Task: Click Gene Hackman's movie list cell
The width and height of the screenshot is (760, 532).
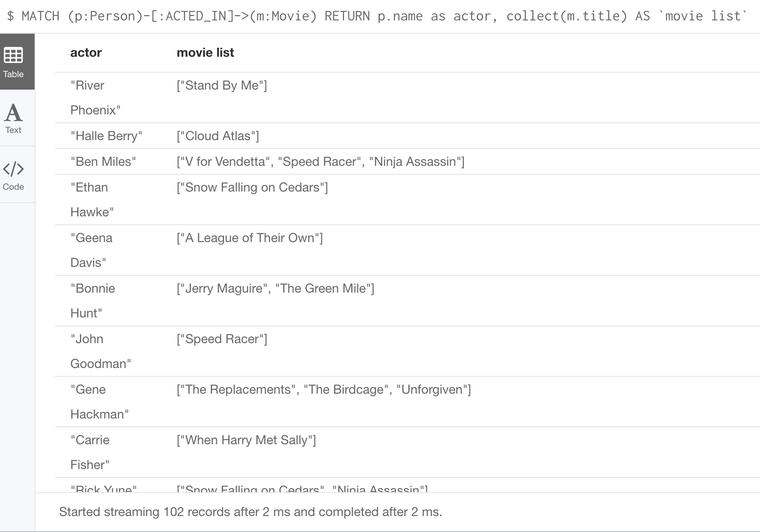Action: pyautogui.click(x=324, y=389)
